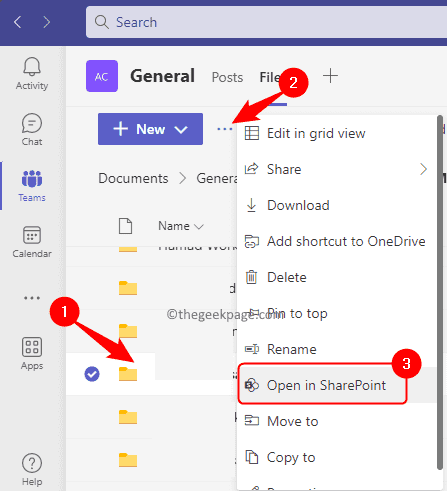The width and height of the screenshot is (447, 491).
Task: Go back with the left arrow
Action: click(x=18, y=22)
